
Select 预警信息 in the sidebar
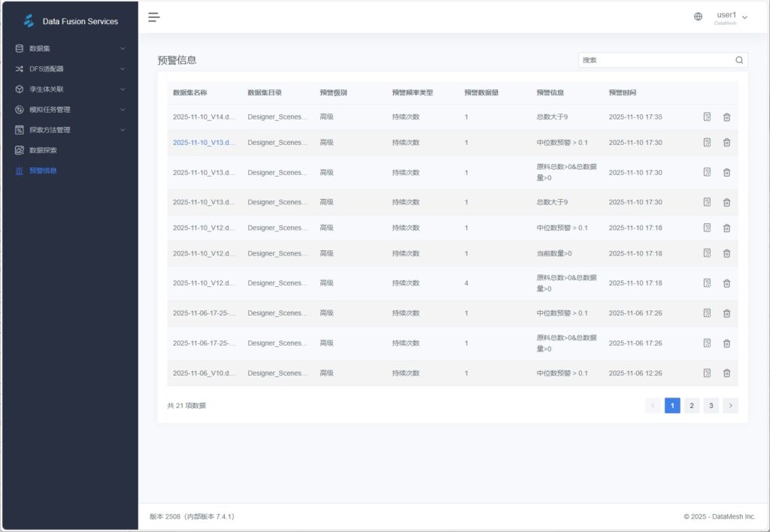(43, 171)
